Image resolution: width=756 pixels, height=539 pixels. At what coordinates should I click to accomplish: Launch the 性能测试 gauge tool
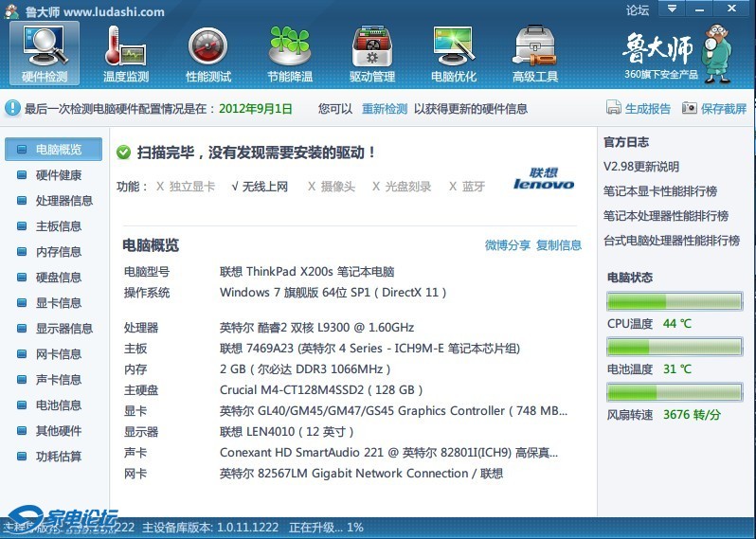[208, 53]
